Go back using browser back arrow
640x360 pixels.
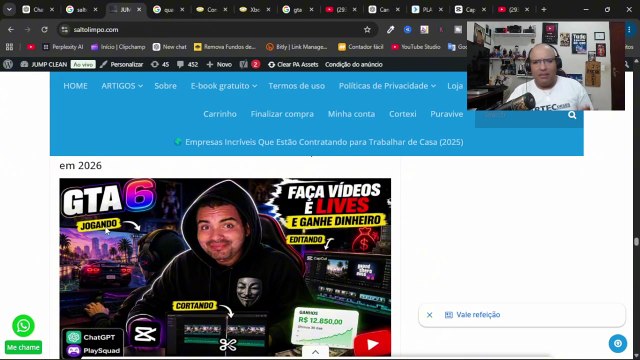(x=11, y=30)
